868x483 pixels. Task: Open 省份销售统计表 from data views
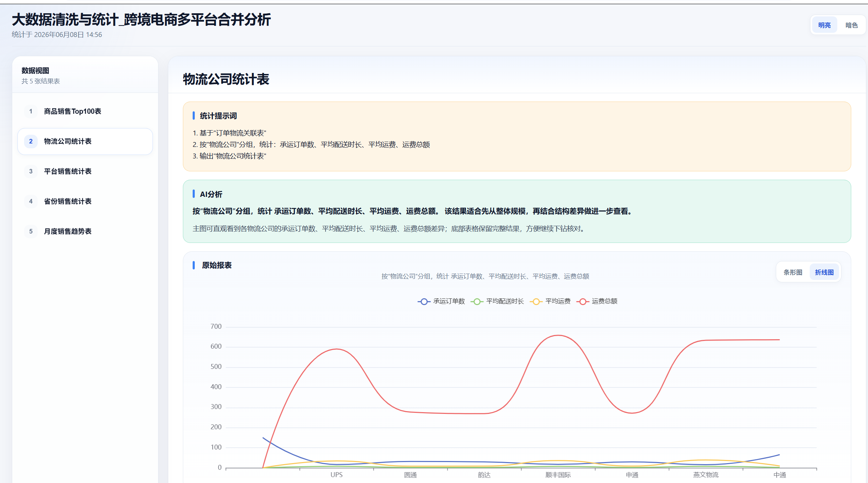click(x=85, y=201)
